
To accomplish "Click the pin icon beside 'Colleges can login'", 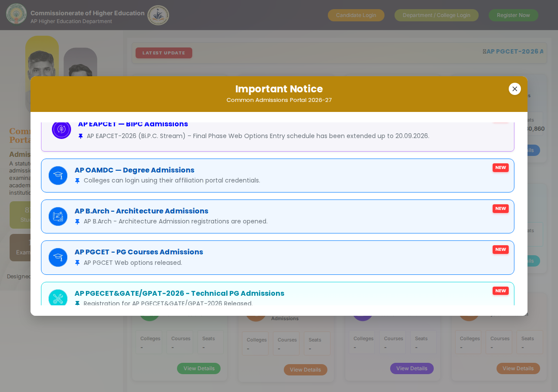I will tap(77, 181).
